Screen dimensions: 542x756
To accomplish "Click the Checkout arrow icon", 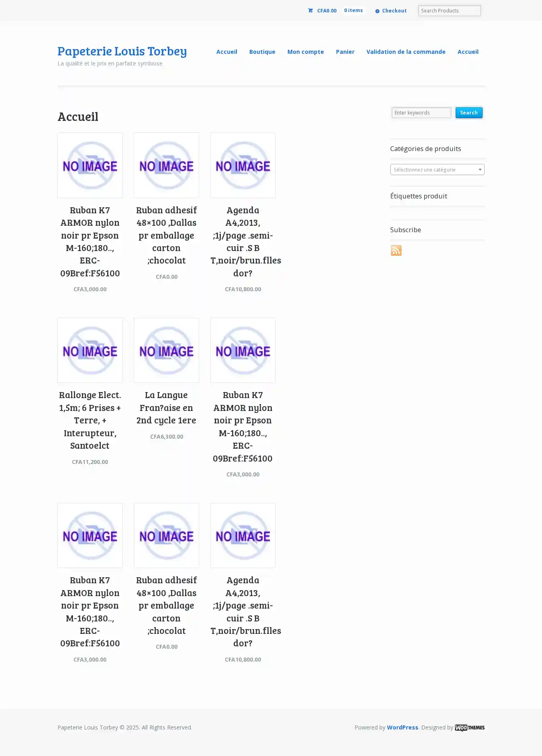I will coord(377,11).
